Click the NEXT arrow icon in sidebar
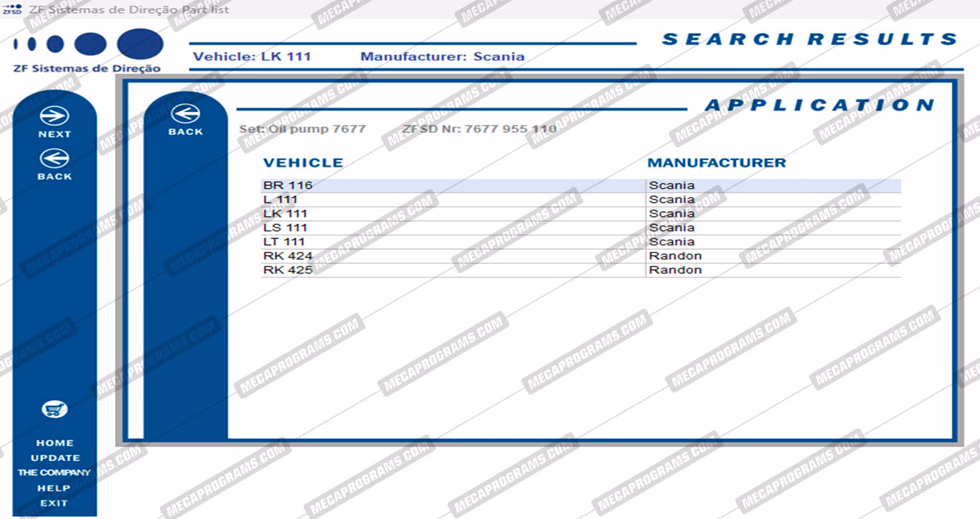 click(x=55, y=116)
